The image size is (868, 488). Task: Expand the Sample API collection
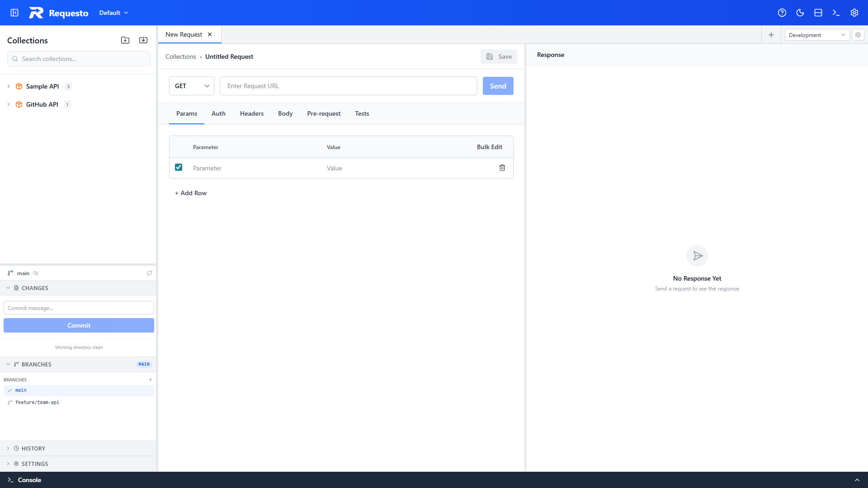[9, 86]
